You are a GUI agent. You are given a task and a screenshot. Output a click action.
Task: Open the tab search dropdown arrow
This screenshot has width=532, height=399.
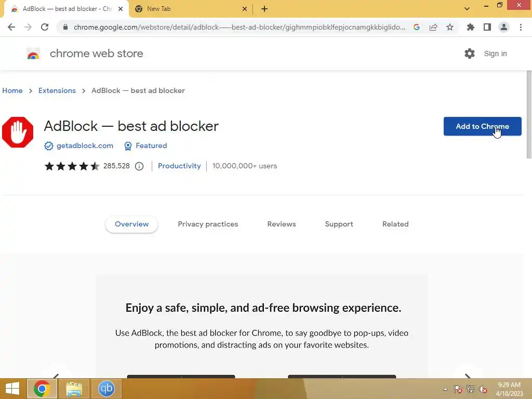pyautogui.click(x=467, y=9)
